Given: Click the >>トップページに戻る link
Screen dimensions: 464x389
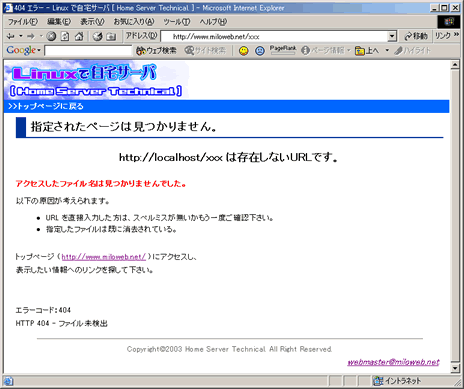Looking at the screenshot, I should pyautogui.click(x=46, y=106).
